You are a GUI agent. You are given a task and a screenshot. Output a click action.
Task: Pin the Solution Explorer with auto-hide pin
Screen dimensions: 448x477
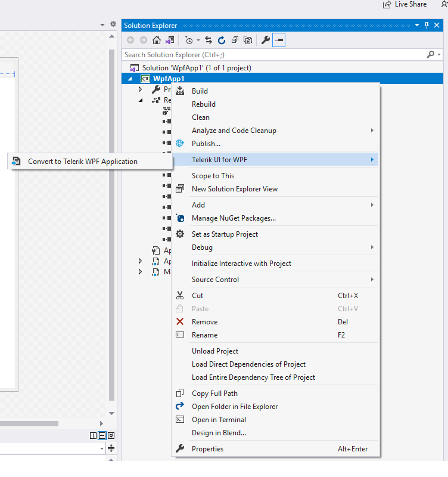tap(427, 25)
